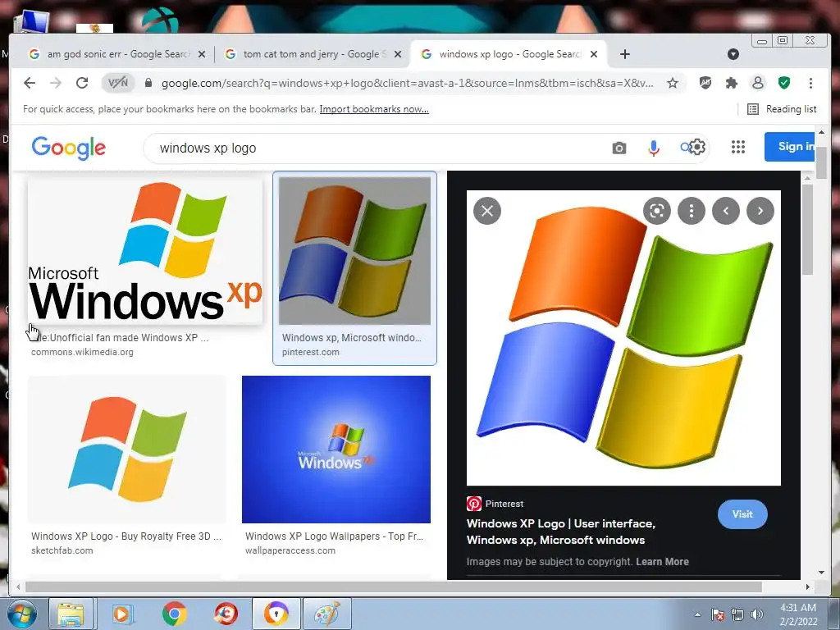The height and width of the screenshot is (630, 840).
Task: Open the large Windows XP preview image
Action: point(623,338)
